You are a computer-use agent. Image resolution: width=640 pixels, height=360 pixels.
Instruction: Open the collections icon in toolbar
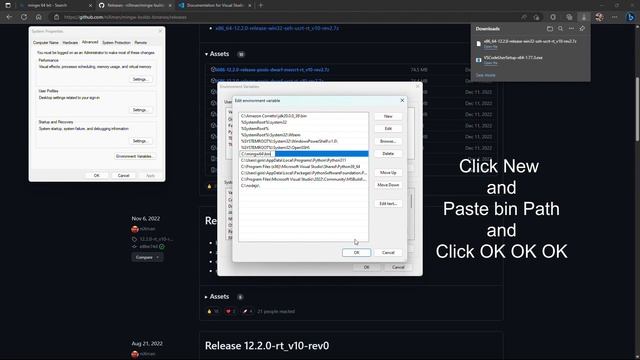point(569,17)
